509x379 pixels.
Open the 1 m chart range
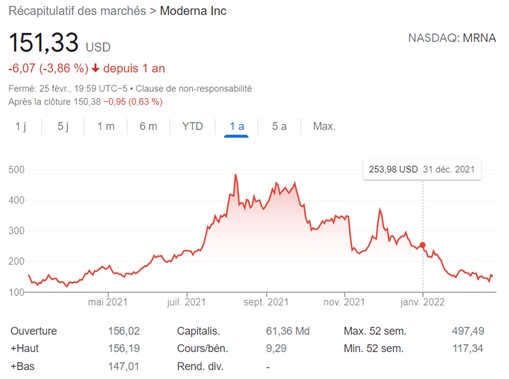click(106, 126)
